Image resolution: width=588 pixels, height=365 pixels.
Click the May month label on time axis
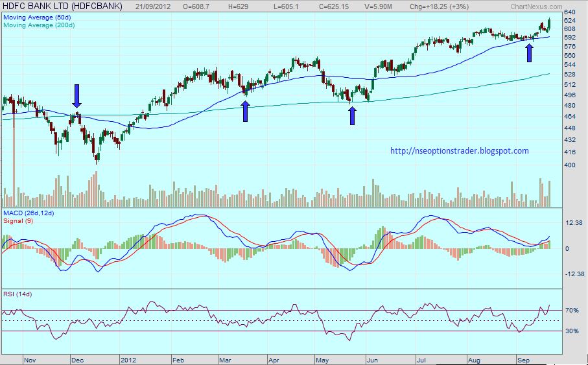(x=322, y=360)
